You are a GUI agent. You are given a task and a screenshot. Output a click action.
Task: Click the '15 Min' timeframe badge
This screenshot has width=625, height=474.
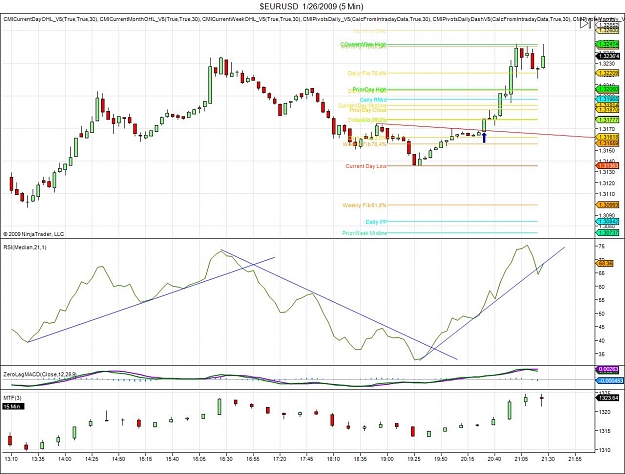pyautogui.click(x=14, y=407)
